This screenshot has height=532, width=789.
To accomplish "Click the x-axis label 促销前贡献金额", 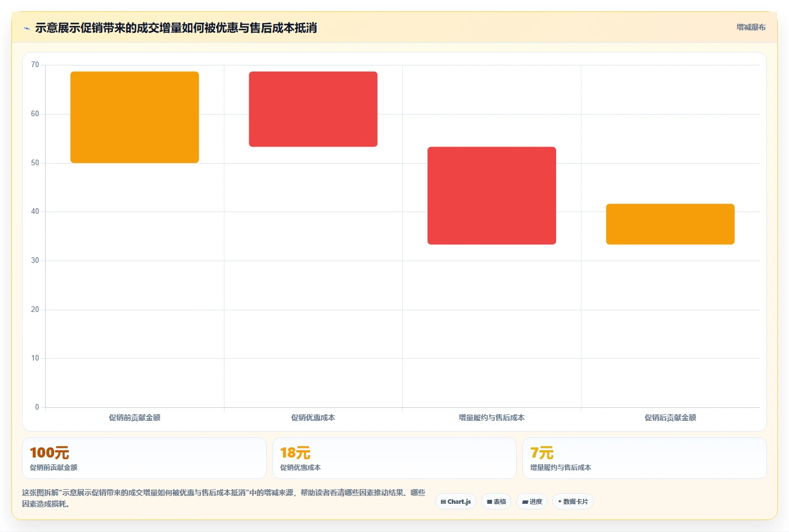I will click(135, 417).
